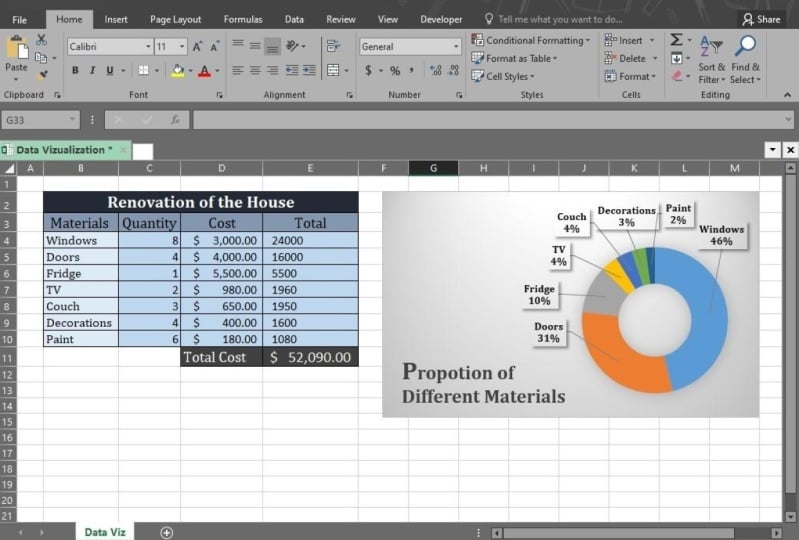Click the Name Box showing G33
This screenshot has width=799, height=540.
point(41,120)
